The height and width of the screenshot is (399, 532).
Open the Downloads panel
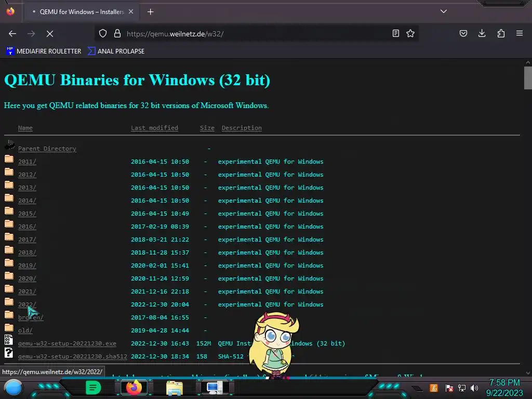click(482, 34)
